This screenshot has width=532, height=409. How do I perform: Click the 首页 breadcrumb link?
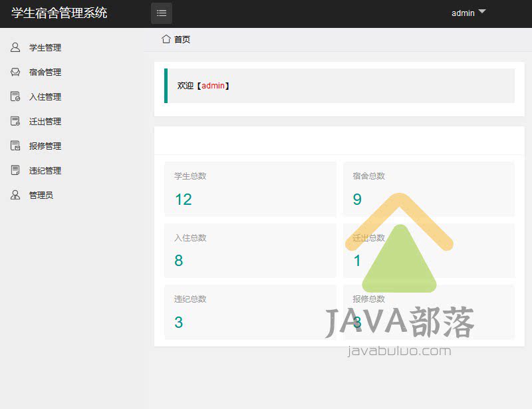point(180,39)
